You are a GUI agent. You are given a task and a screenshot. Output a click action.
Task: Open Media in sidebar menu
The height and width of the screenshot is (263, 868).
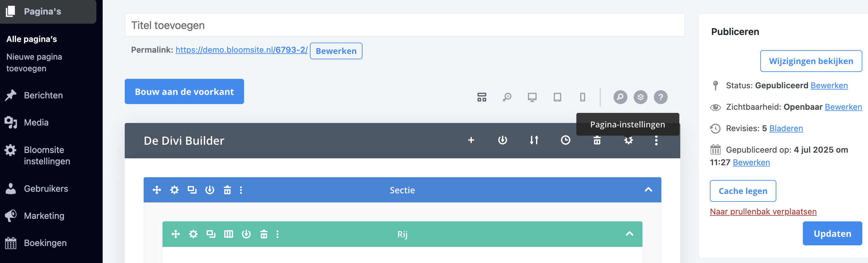point(36,122)
